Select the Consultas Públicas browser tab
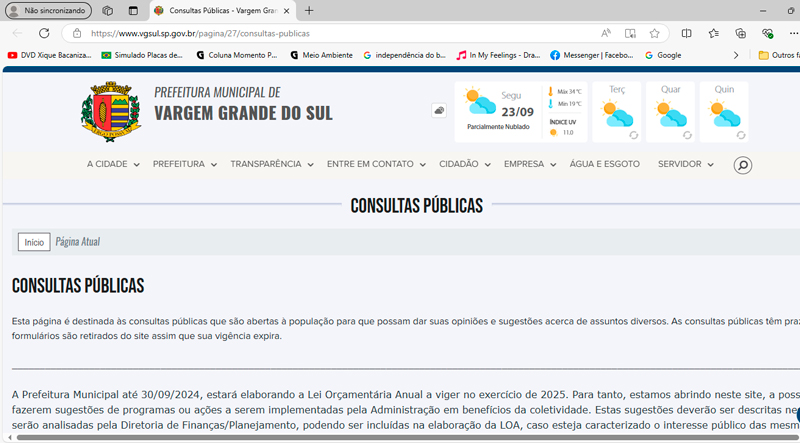Viewport: 800px width, 443px height. click(219, 10)
